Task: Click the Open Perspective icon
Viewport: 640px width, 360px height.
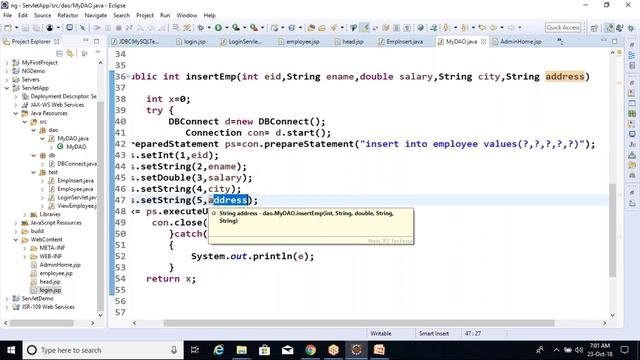Action: click(x=594, y=28)
